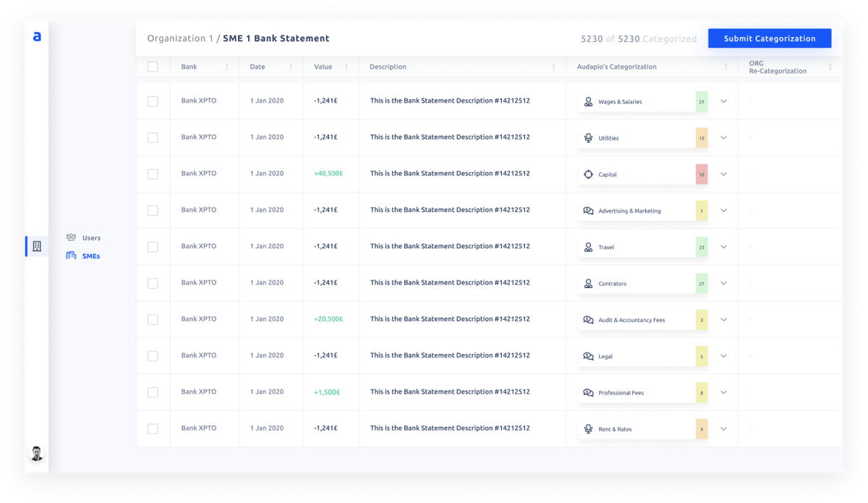Image resolution: width=868 pixels, height=503 pixels.
Task: Click the red count badge on Capital category
Action: (700, 174)
